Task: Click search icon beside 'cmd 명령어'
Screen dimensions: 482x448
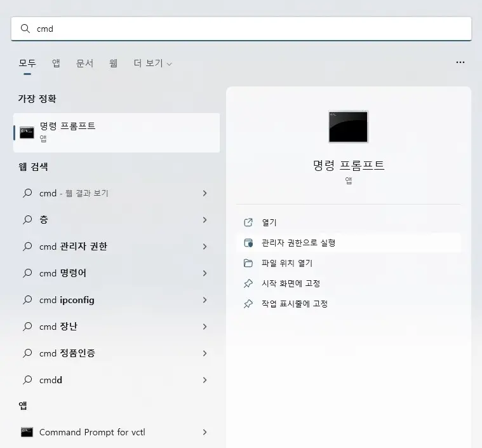Action: (27, 273)
